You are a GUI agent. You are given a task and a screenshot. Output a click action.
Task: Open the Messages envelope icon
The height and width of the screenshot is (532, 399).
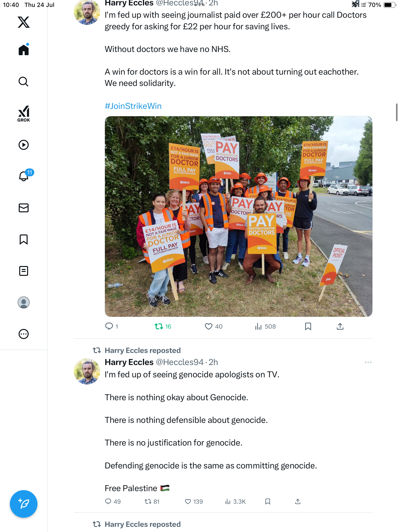[x=24, y=208]
